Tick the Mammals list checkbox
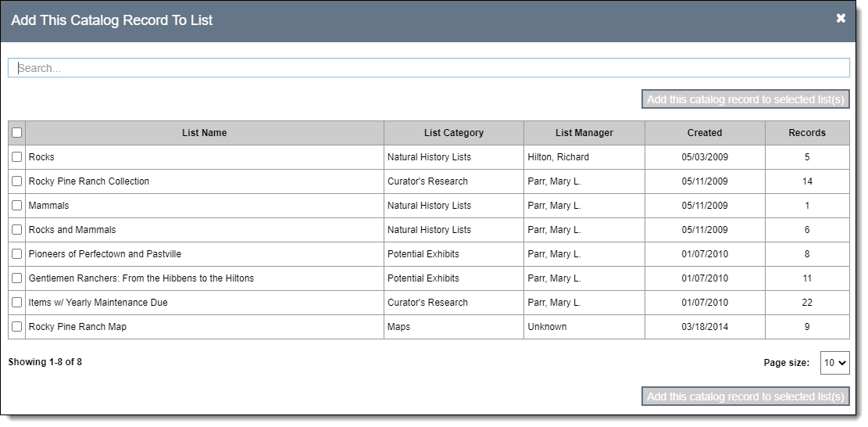 point(17,206)
